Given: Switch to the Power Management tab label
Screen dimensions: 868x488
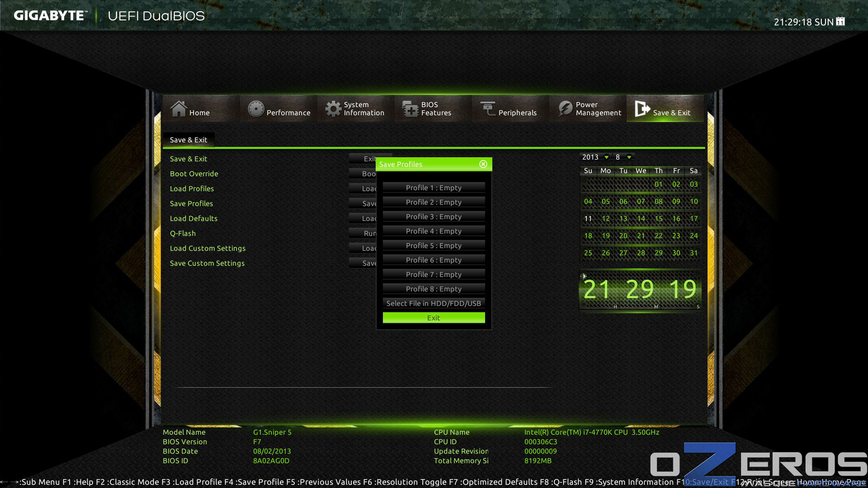Looking at the screenshot, I should 599,108.
